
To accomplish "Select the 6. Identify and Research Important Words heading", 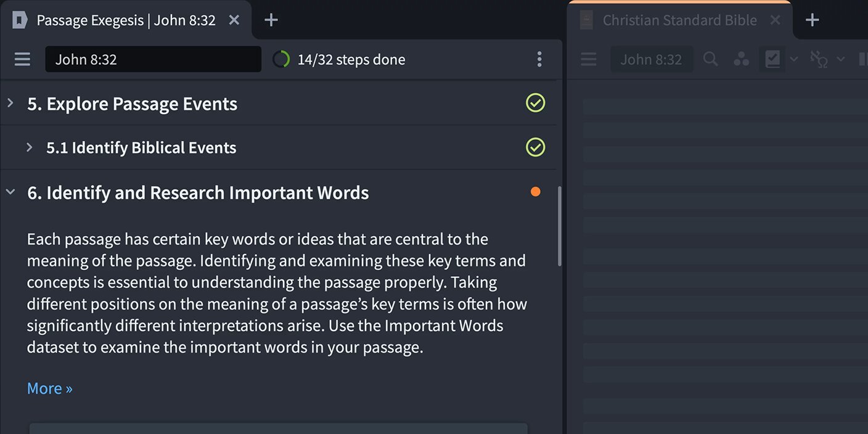I will 198,192.
